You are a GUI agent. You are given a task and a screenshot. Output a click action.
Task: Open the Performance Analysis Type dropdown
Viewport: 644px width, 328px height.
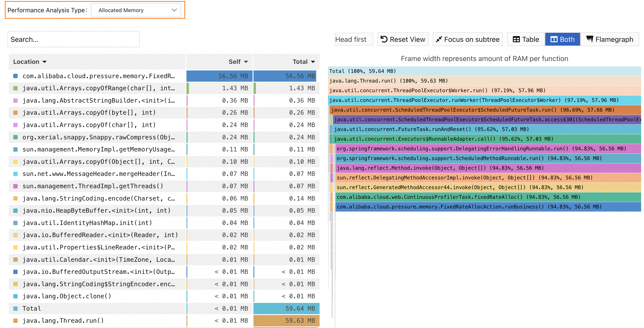click(136, 10)
